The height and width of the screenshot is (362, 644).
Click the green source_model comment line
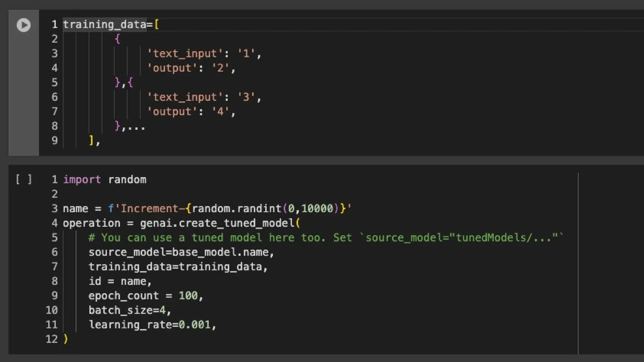click(x=325, y=238)
